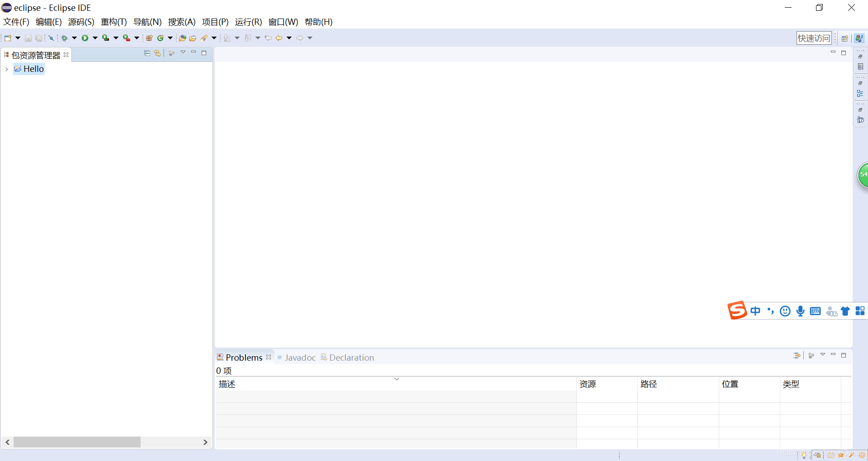Click the New wizard toolbar icon
This screenshot has height=461, width=868.
tap(8, 38)
